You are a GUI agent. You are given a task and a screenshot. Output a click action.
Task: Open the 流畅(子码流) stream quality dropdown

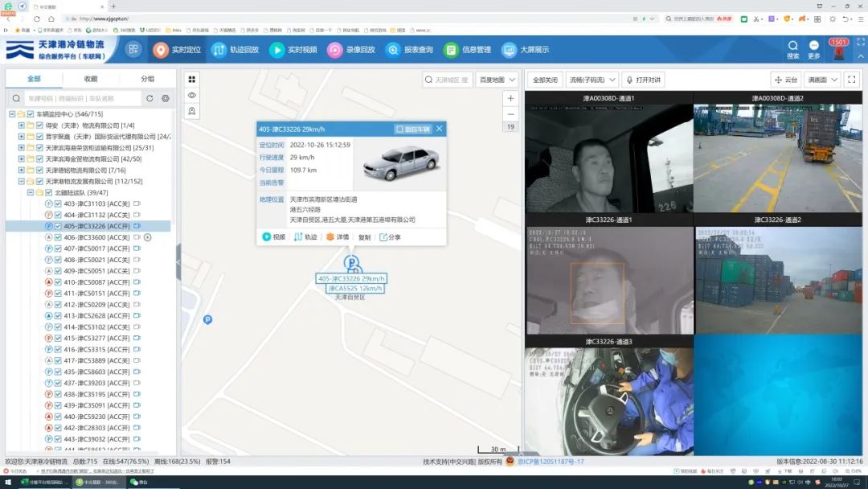tap(591, 80)
